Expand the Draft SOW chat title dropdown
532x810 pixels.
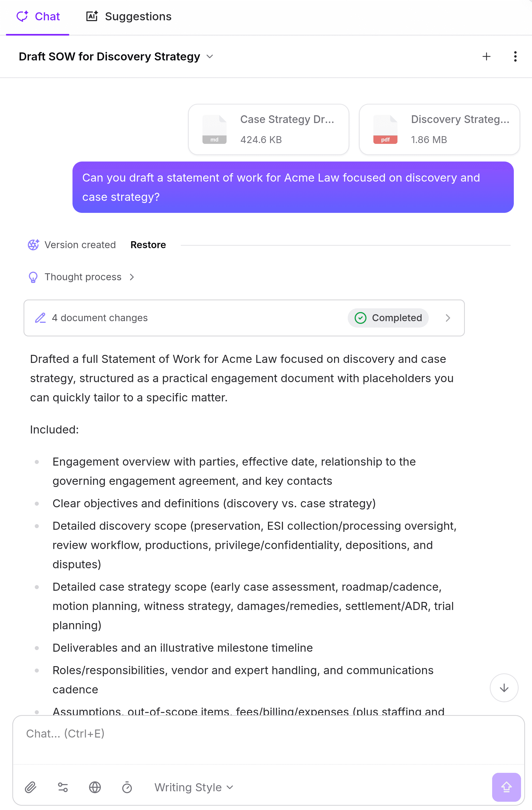point(210,56)
